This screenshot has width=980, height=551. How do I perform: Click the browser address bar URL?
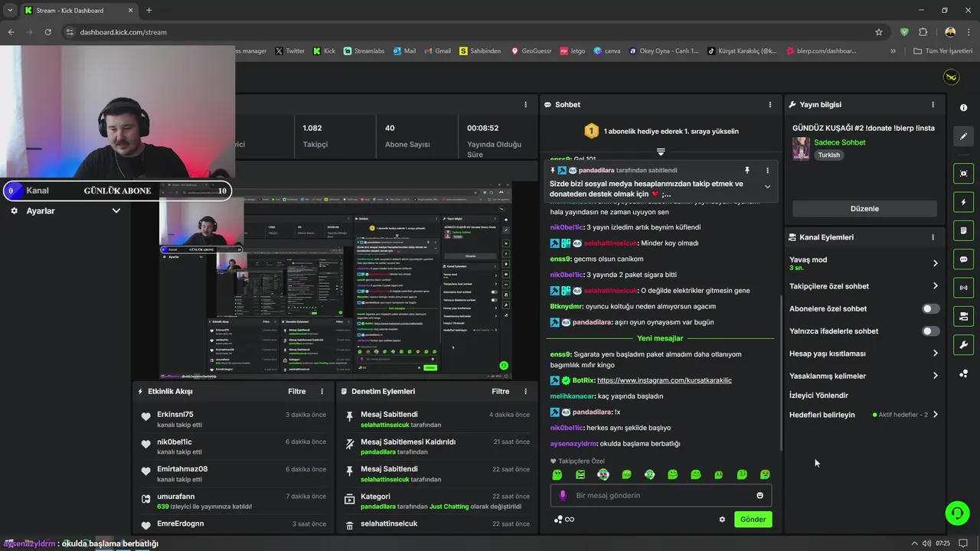pos(123,32)
